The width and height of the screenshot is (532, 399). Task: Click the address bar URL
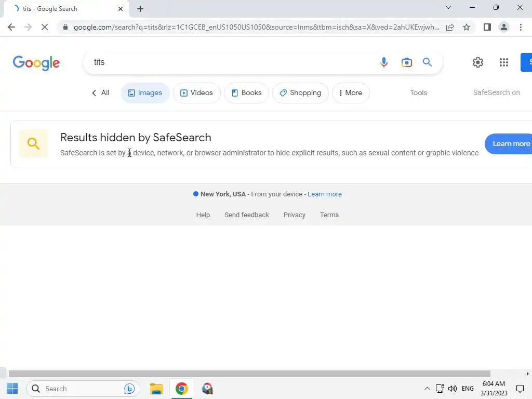click(x=257, y=27)
